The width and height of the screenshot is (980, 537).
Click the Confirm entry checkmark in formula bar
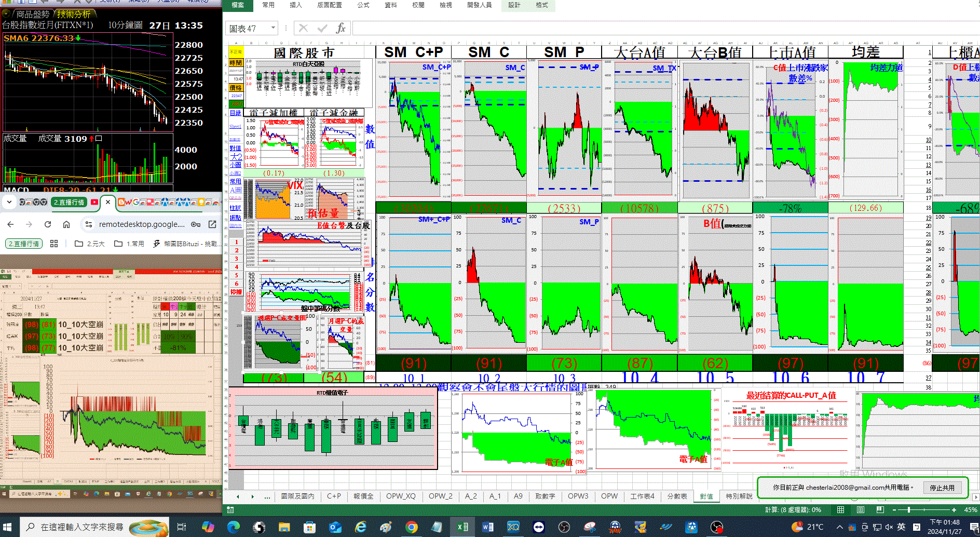click(322, 28)
